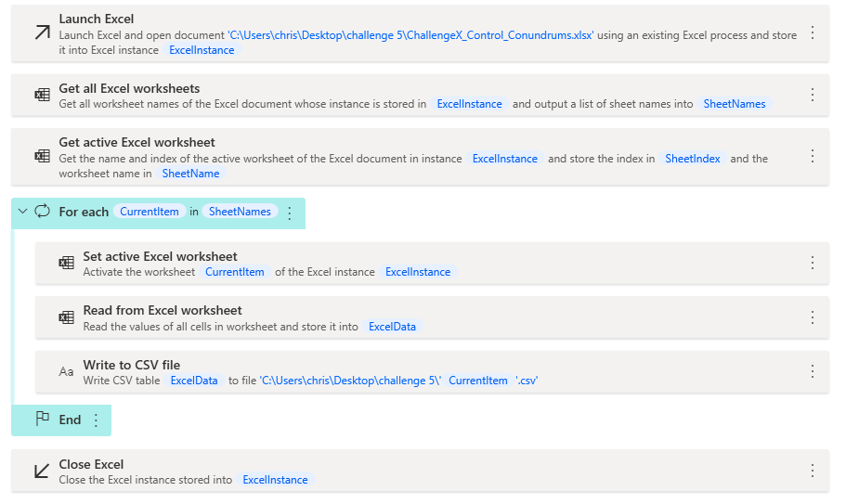846x504 pixels.
Task: Collapse the For each loop block
Action: (x=22, y=212)
